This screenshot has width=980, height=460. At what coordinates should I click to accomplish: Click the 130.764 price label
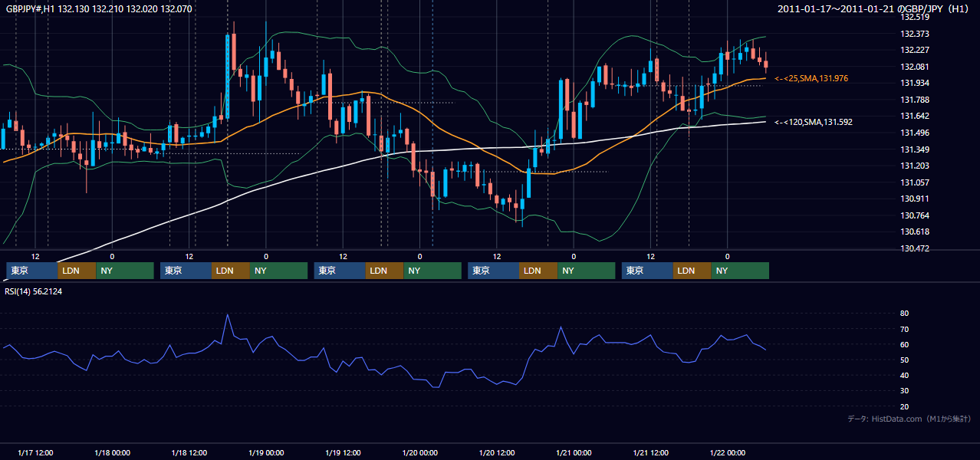(x=914, y=215)
